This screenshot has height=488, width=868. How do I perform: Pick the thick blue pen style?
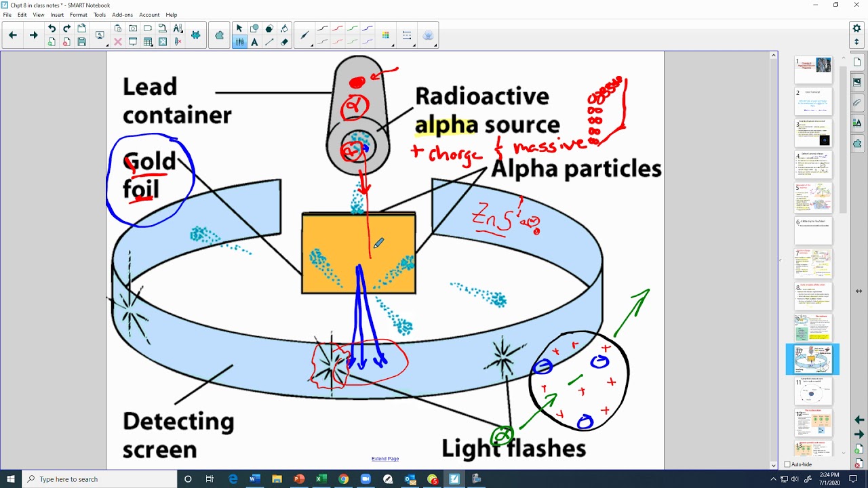click(x=368, y=28)
